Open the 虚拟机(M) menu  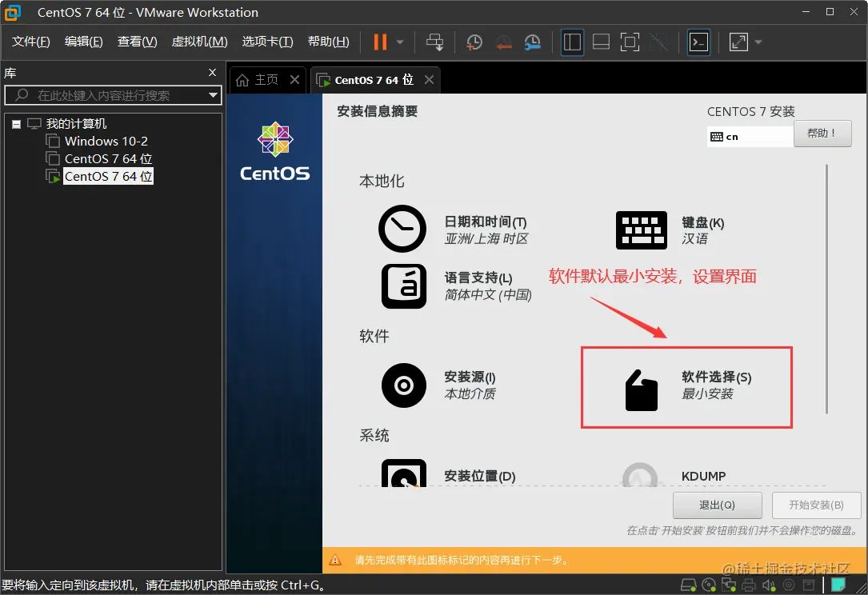point(199,42)
